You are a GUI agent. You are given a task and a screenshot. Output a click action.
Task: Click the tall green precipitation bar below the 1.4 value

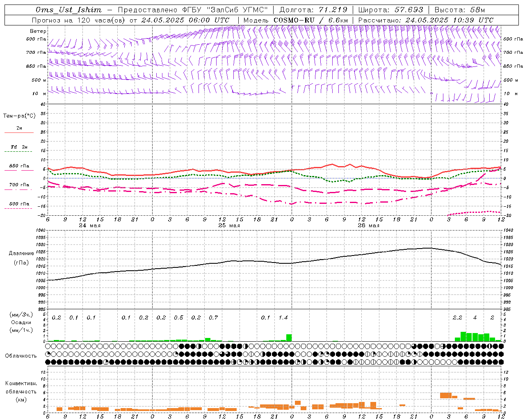(x=289, y=338)
